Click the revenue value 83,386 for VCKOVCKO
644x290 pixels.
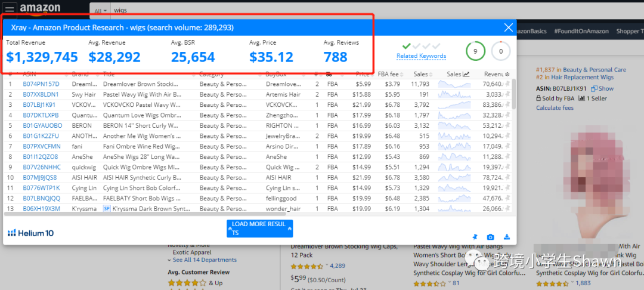(x=494, y=105)
